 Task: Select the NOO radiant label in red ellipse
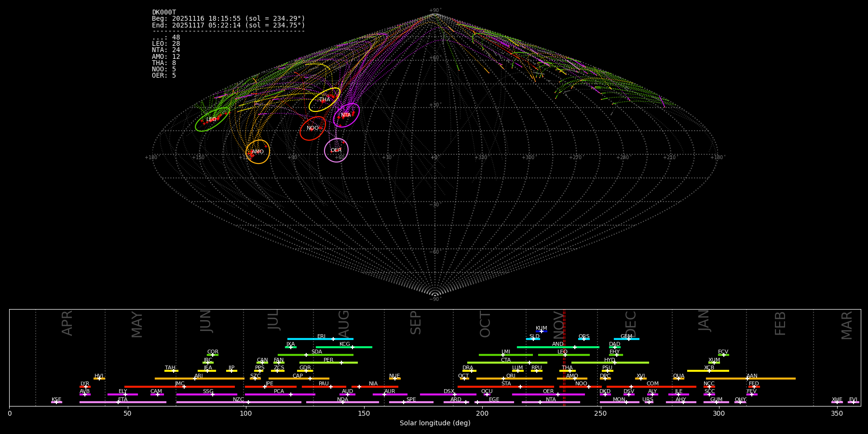[312, 128]
